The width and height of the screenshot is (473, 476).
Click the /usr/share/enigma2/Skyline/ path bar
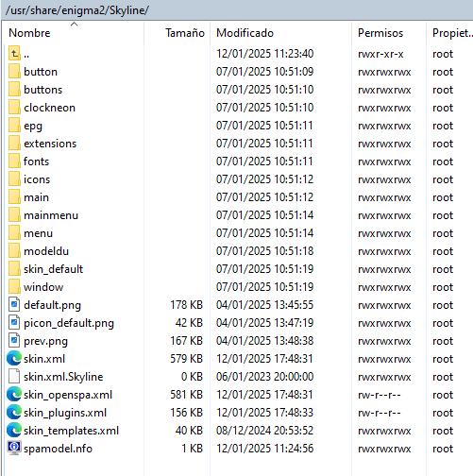[236, 10]
